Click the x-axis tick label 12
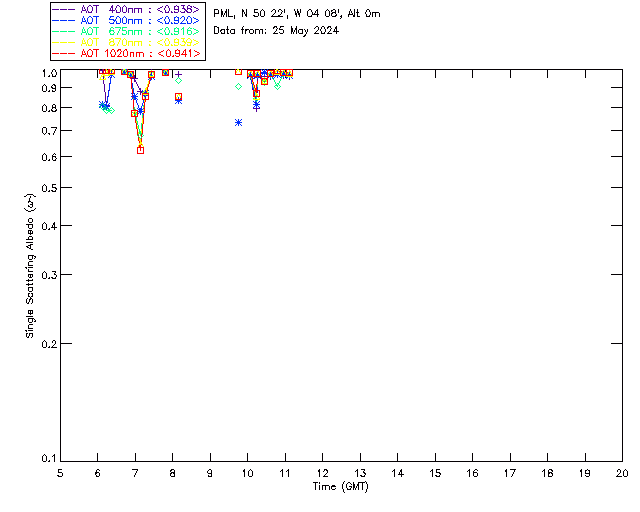 pyautogui.click(x=322, y=473)
